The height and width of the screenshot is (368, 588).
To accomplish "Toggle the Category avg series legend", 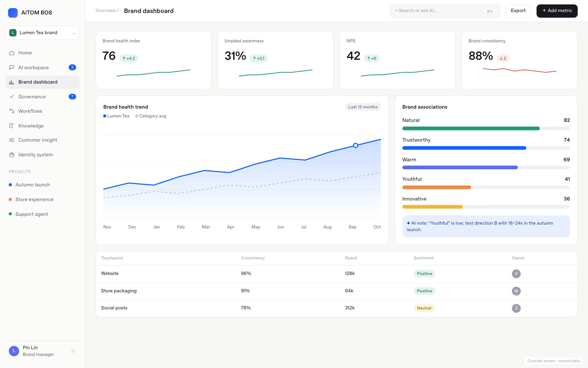I will 151,116.
